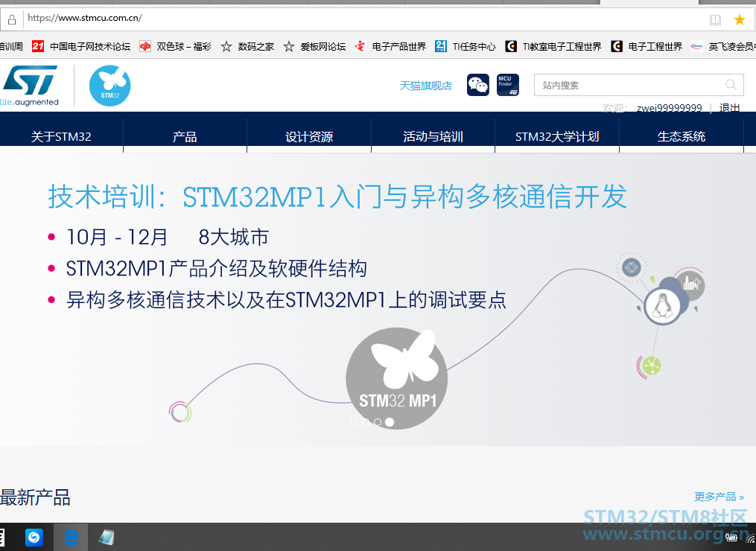This screenshot has height=551, width=756.
Task: Click the Linux penguin icon in banner
Action: click(x=663, y=305)
